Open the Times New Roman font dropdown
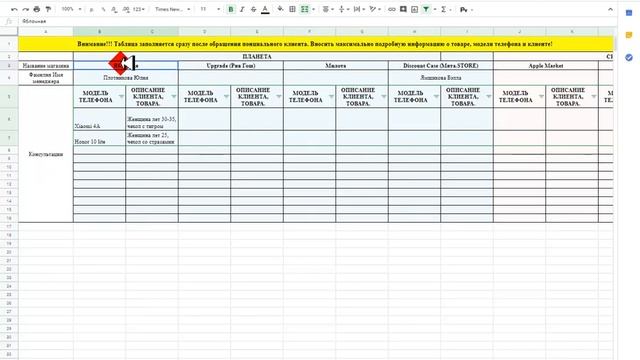Viewport: 640px width, 360px height. click(172, 9)
